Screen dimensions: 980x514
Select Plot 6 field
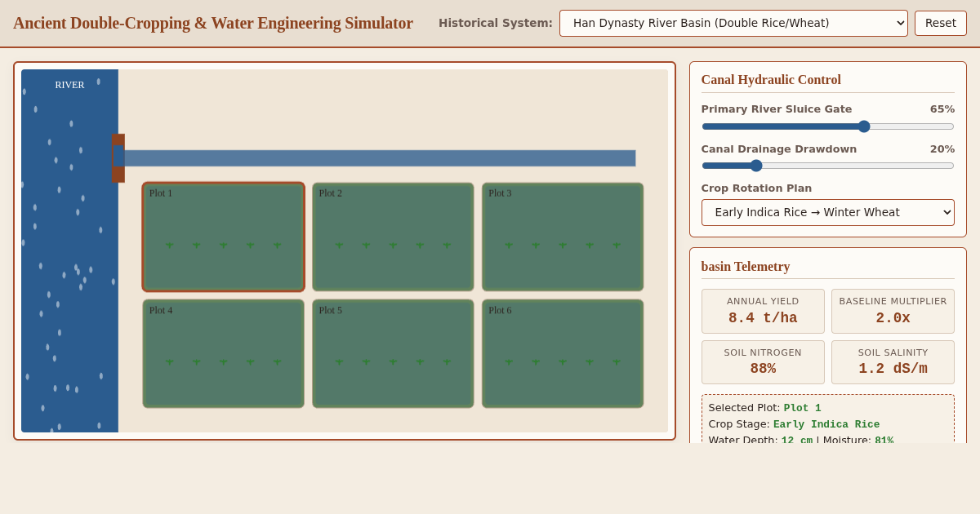point(563,353)
